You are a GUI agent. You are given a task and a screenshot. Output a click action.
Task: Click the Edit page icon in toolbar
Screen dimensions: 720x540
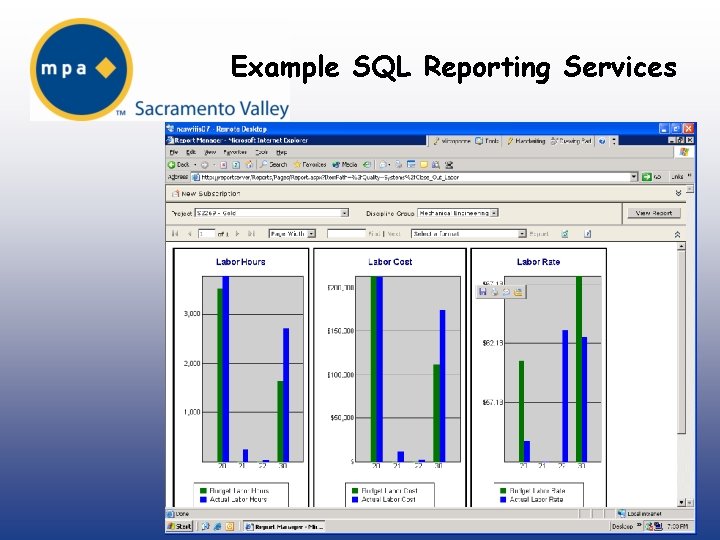(x=411, y=164)
